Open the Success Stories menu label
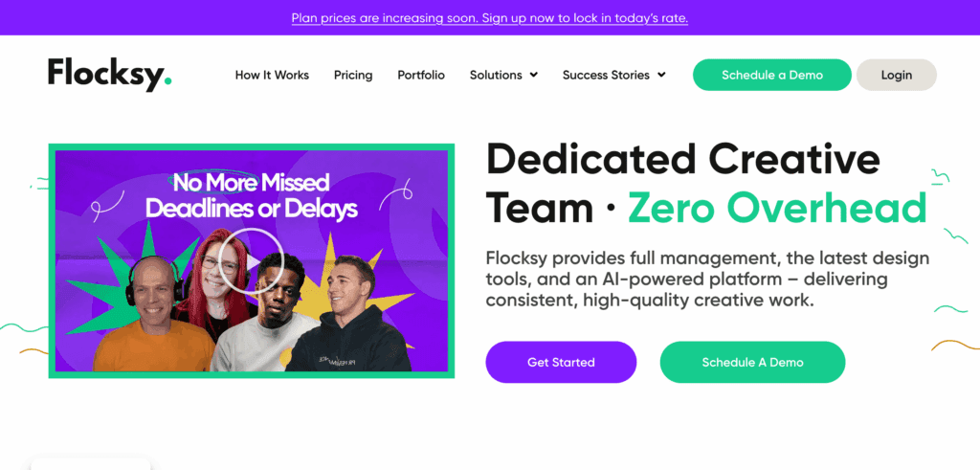980x470 pixels. click(x=606, y=75)
